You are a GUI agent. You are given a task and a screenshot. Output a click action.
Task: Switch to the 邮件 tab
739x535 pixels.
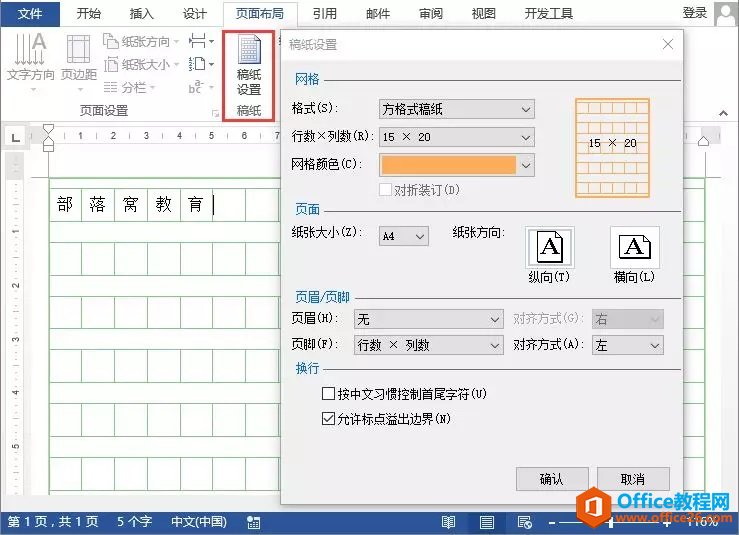click(378, 13)
